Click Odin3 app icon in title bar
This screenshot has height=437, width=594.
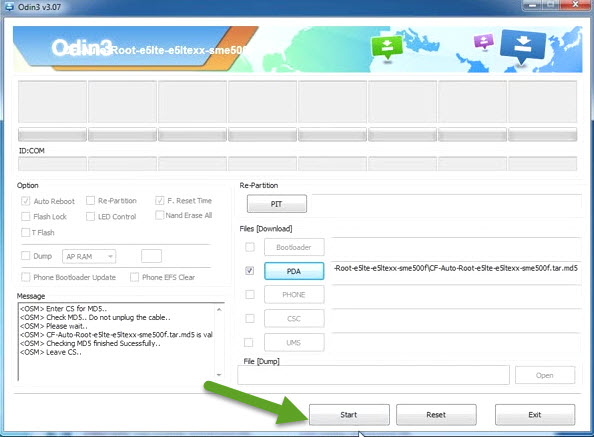pyautogui.click(x=8, y=6)
